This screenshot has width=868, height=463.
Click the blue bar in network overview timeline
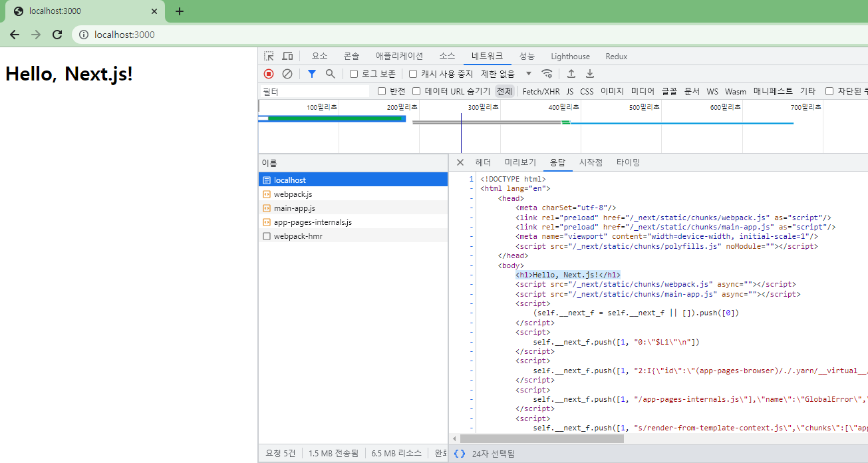[682, 123]
